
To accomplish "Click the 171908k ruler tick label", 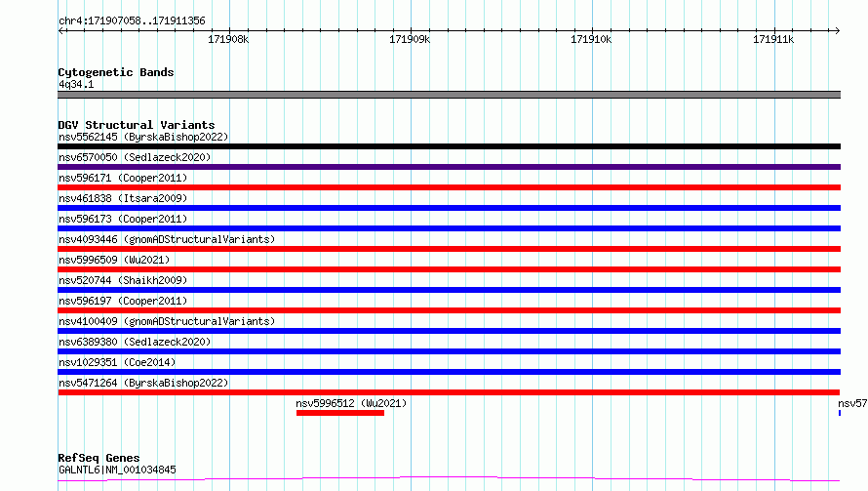I will (228, 39).
